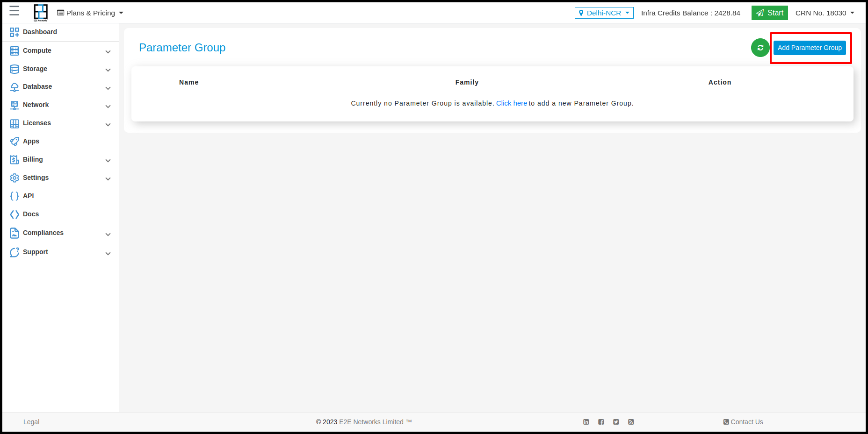Click the Billing invoice icon
This screenshot has height=434, width=868.
coord(14,160)
